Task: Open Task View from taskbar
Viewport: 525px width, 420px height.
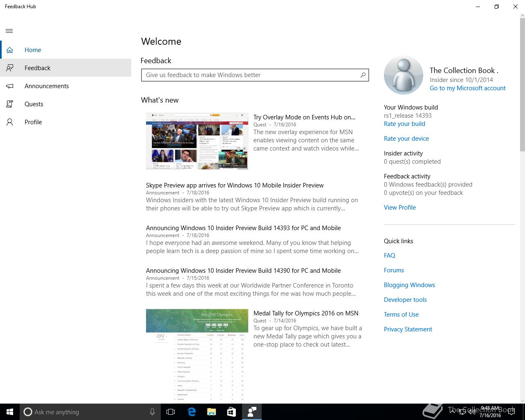Action: coord(171,412)
